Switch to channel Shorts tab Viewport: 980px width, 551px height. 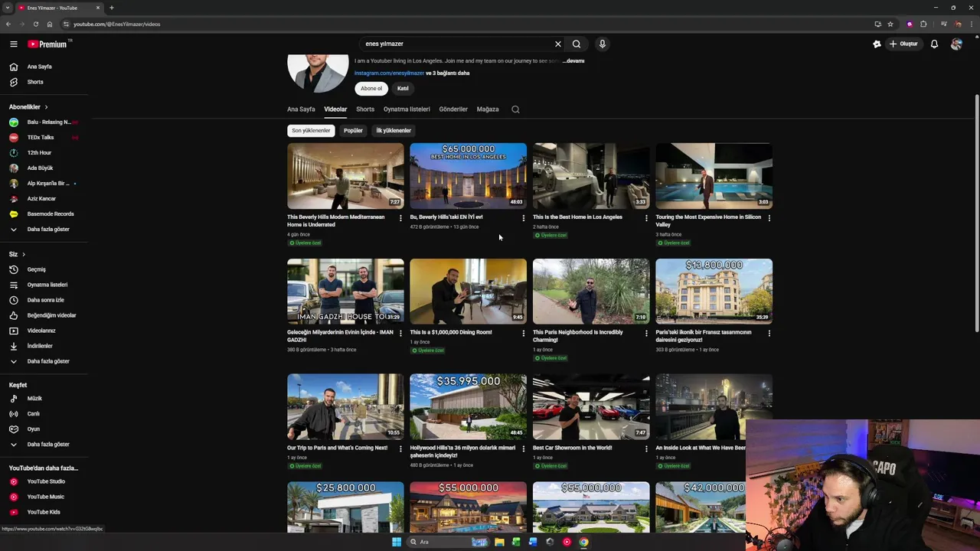tap(365, 109)
